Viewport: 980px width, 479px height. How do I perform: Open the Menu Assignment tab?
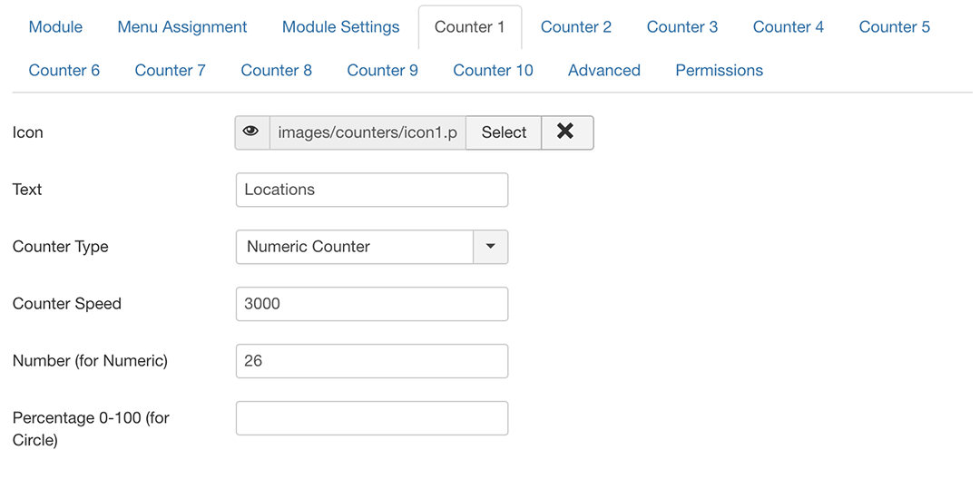point(182,27)
